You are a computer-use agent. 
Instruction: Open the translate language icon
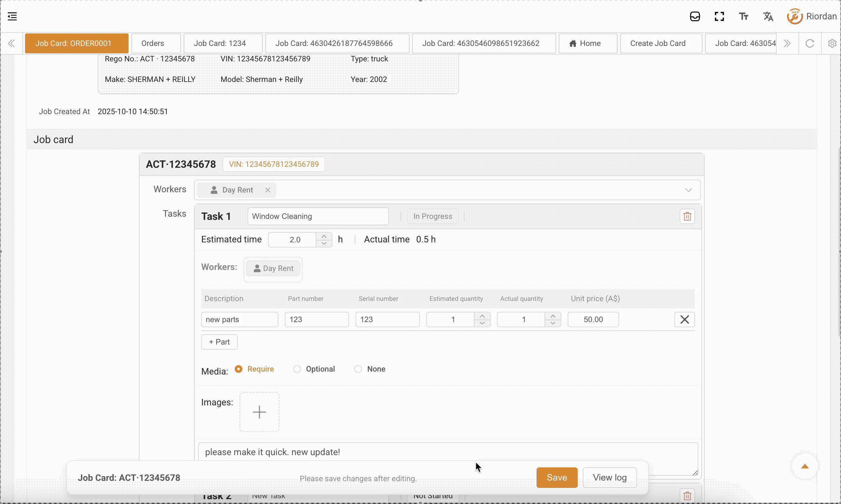point(768,16)
